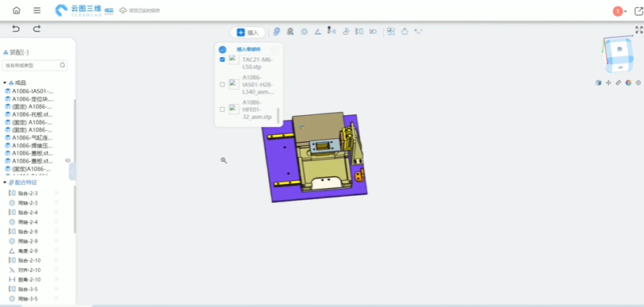Select A1086-气缸连 part in tree
The width and height of the screenshot is (644, 307).
pyautogui.click(x=33, y=138)
